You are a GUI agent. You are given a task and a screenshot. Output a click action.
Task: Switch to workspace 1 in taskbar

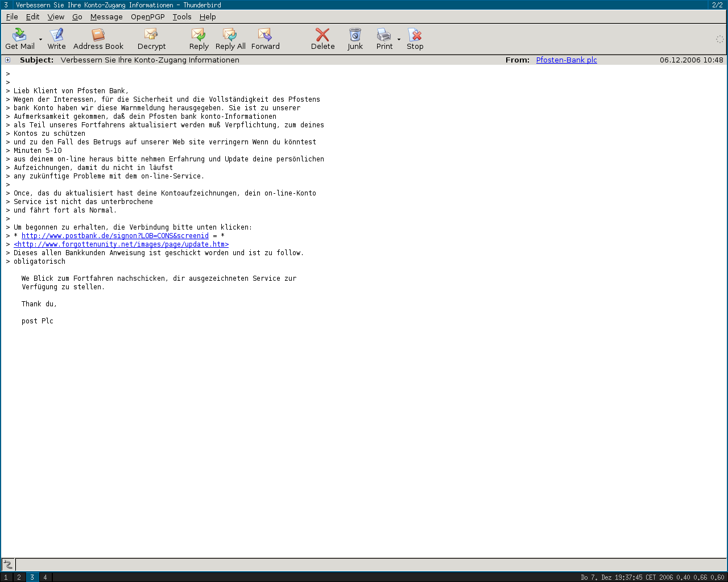6,577
